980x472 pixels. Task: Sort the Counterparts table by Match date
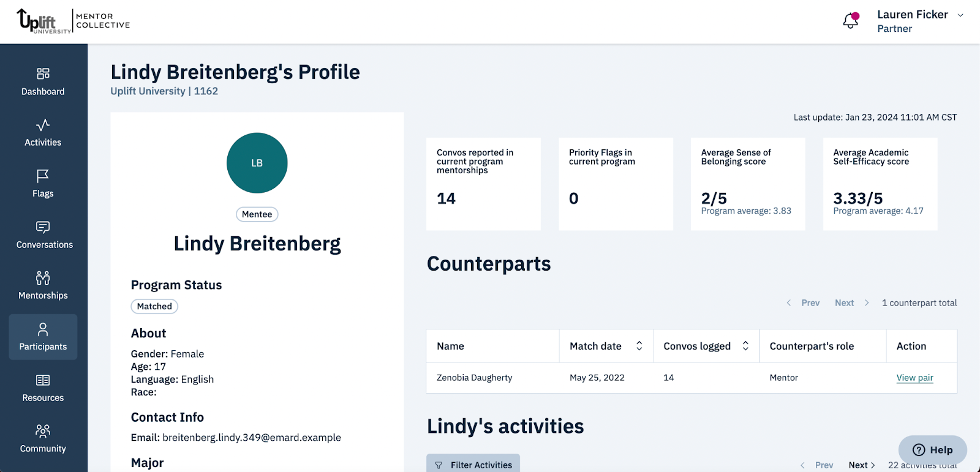pyautogui.click(x=639, y=346)
